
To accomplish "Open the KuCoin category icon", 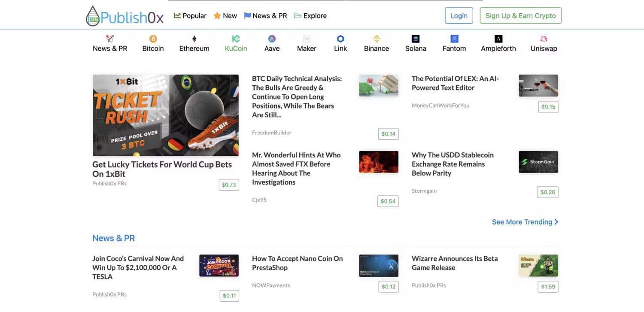I will click(x=236, y=39).
